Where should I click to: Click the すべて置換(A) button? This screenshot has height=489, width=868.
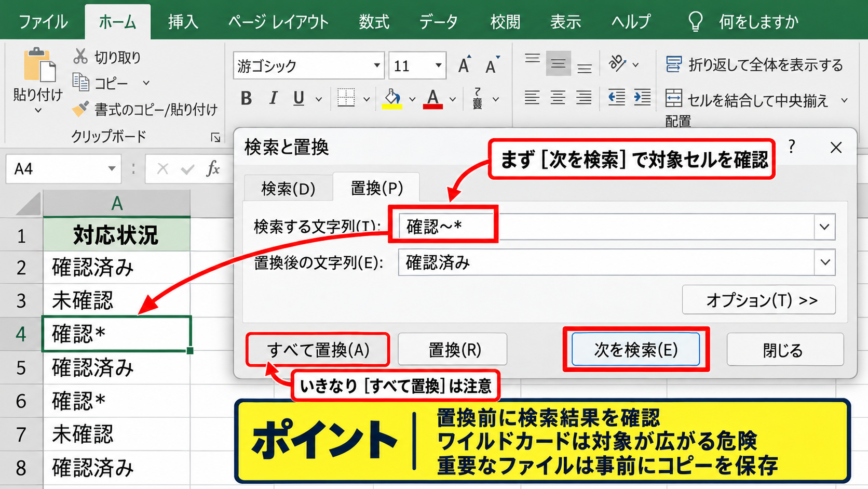pos(318,350)
